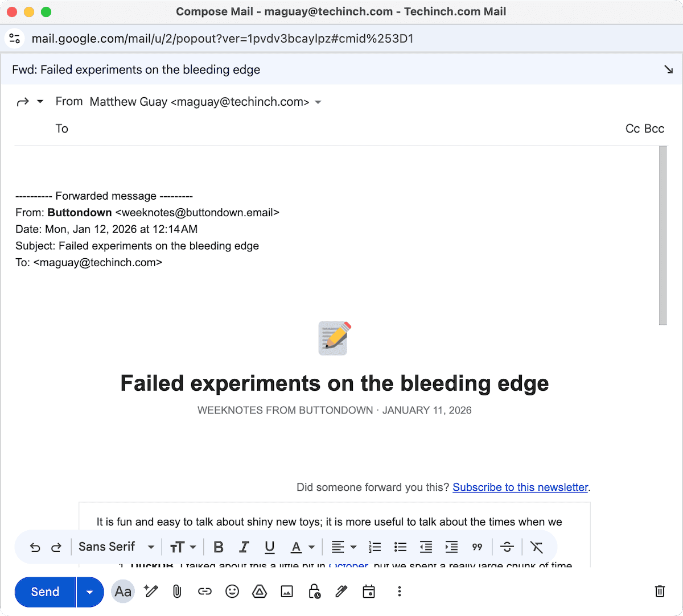This screenshot has height=616, width=683.
Task: Open the Sans Serif font dropdown
Action: (116, 547)
